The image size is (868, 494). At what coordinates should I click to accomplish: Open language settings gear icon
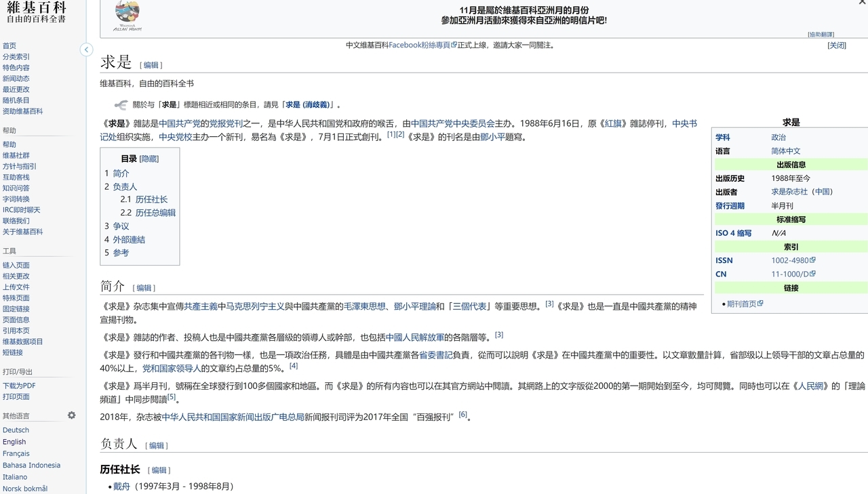click(x=72, y=415)
